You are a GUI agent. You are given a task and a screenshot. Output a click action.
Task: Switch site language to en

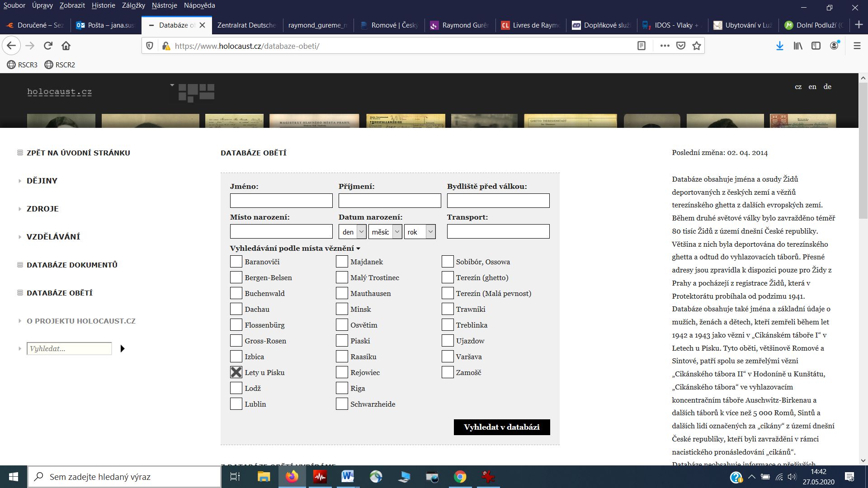point(812,87)
